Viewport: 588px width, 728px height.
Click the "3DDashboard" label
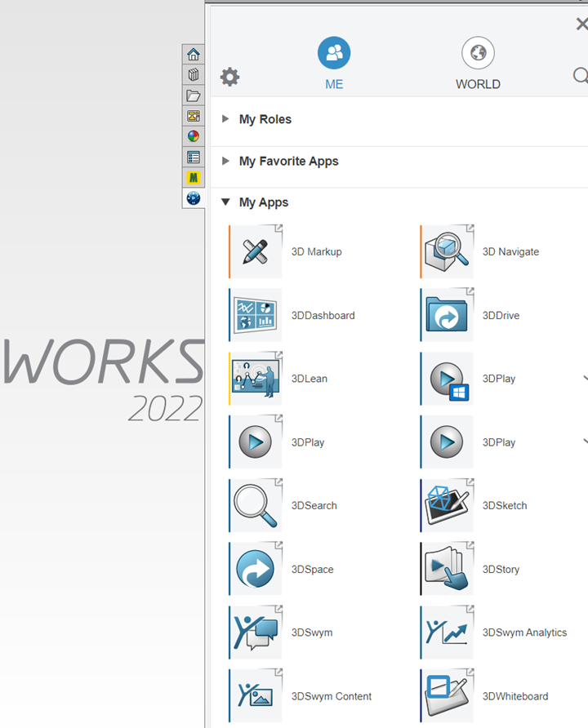coord(323,316)
